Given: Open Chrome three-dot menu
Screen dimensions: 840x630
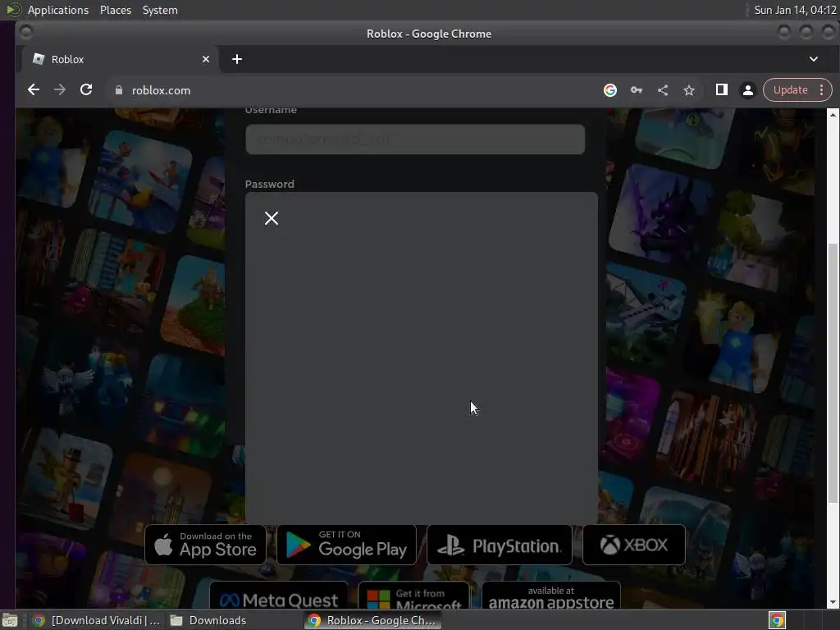Looking at the screenshot, I should 821,90.
